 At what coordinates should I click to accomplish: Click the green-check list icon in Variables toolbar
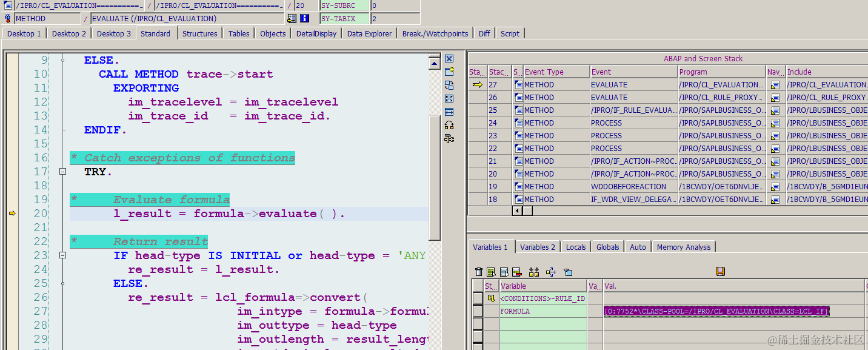pyautogui.click(x=492, y=272)
